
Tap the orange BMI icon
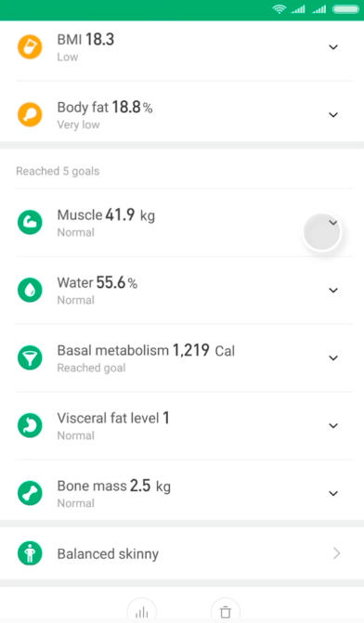[x=30, y=46]
